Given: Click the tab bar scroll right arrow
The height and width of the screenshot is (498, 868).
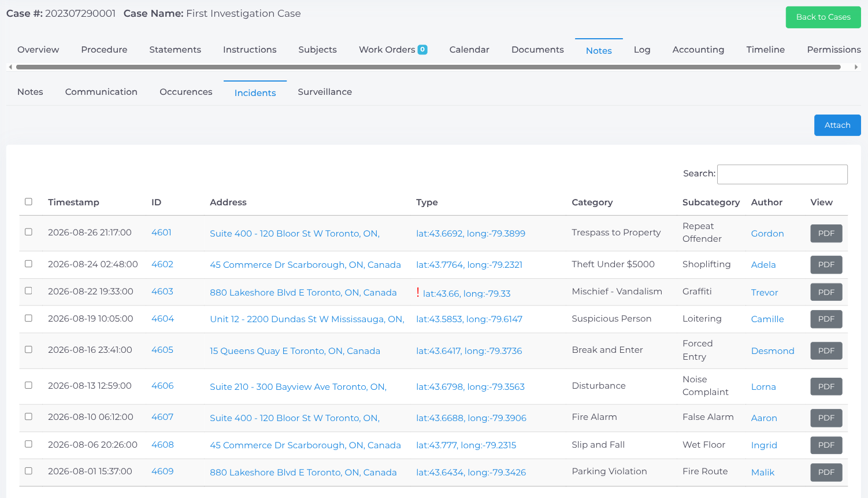Looking at the screenshot, I should click(x=856, y=67).
